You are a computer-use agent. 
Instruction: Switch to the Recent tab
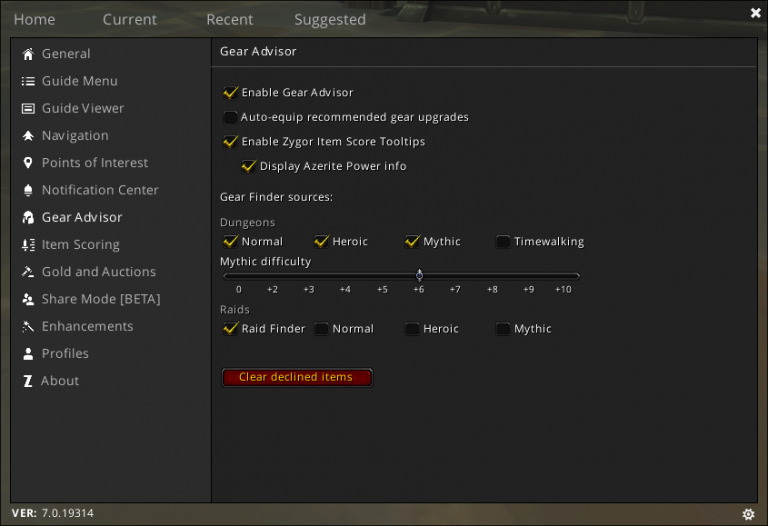pos(230,20)
